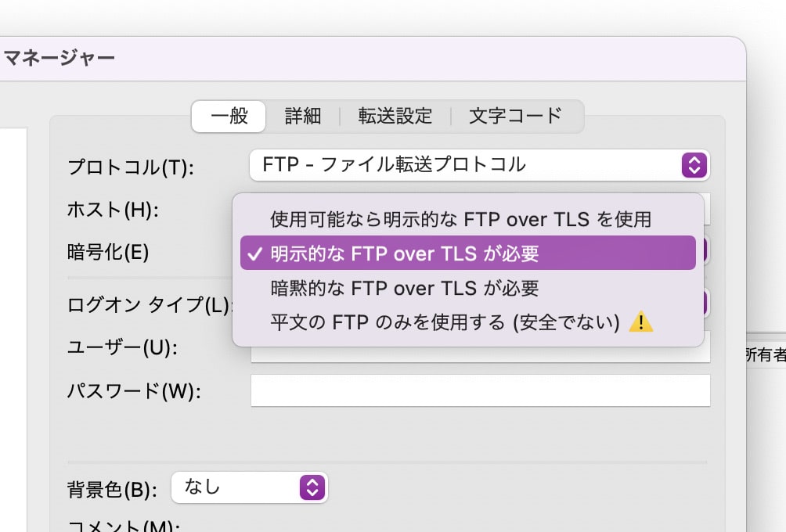Switch to the 文字コード tab
Viewport: 786px width, 532px height.
pyautogui.click(x=515, y=117)
